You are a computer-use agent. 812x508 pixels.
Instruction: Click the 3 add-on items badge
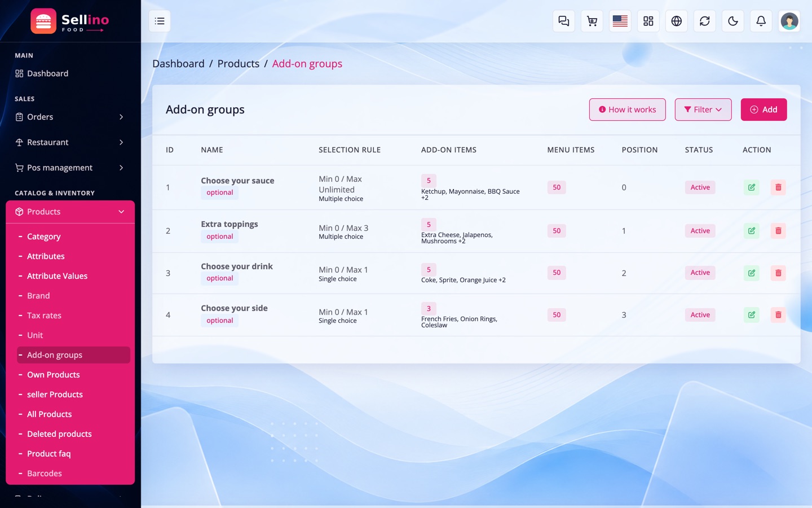pos(429,309)
